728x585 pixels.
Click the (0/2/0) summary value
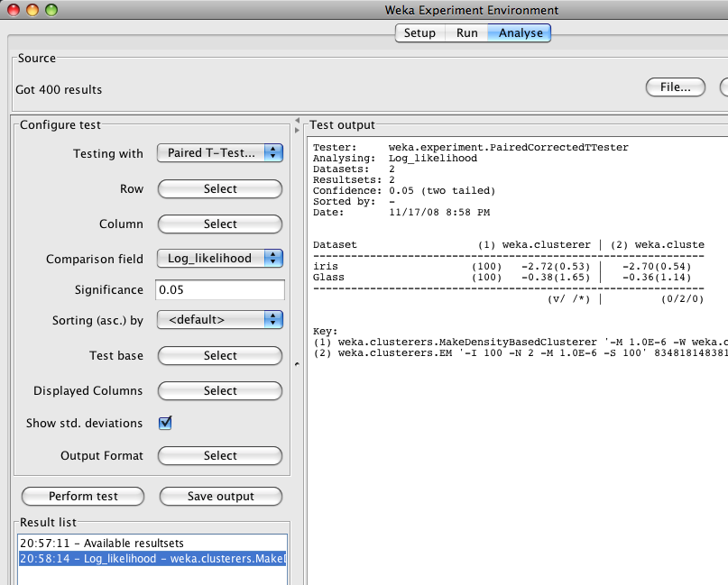click(x=682, y=299)
